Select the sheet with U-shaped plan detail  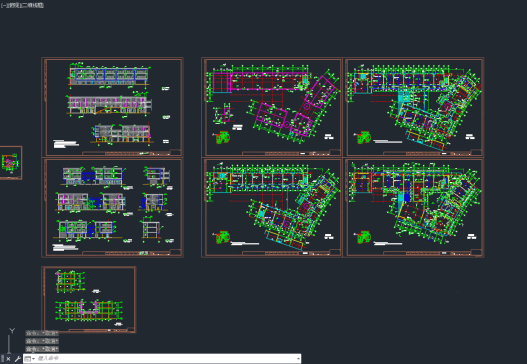[89, 299]
